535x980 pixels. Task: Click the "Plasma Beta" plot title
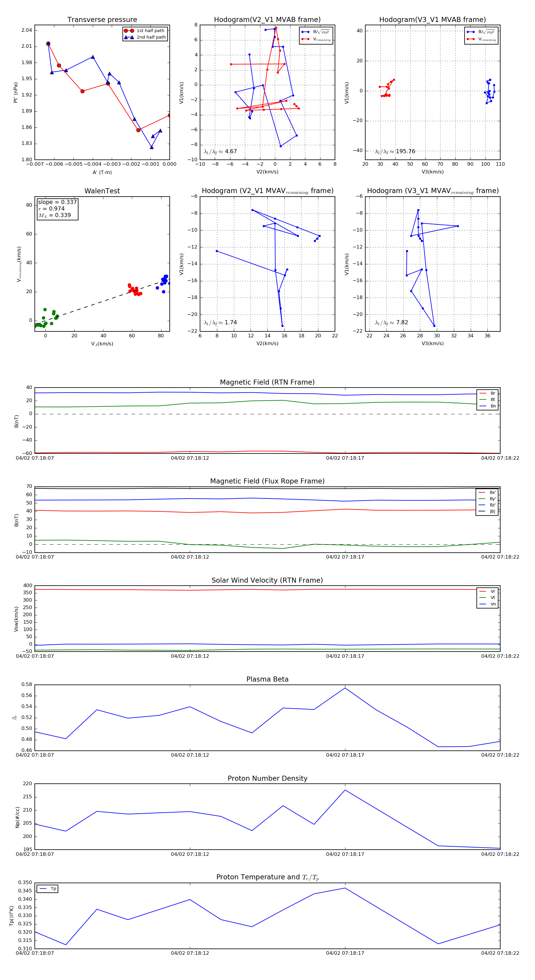click(x=267, y=679)
